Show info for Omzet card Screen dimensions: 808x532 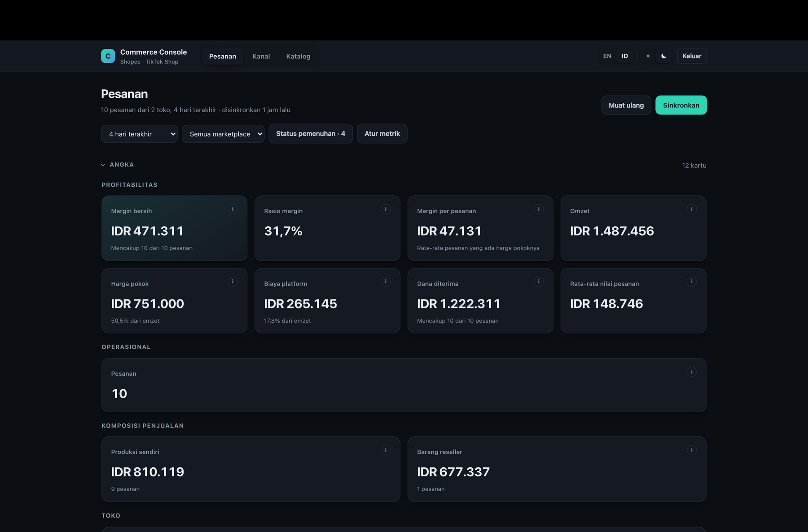tap(692, 209)
